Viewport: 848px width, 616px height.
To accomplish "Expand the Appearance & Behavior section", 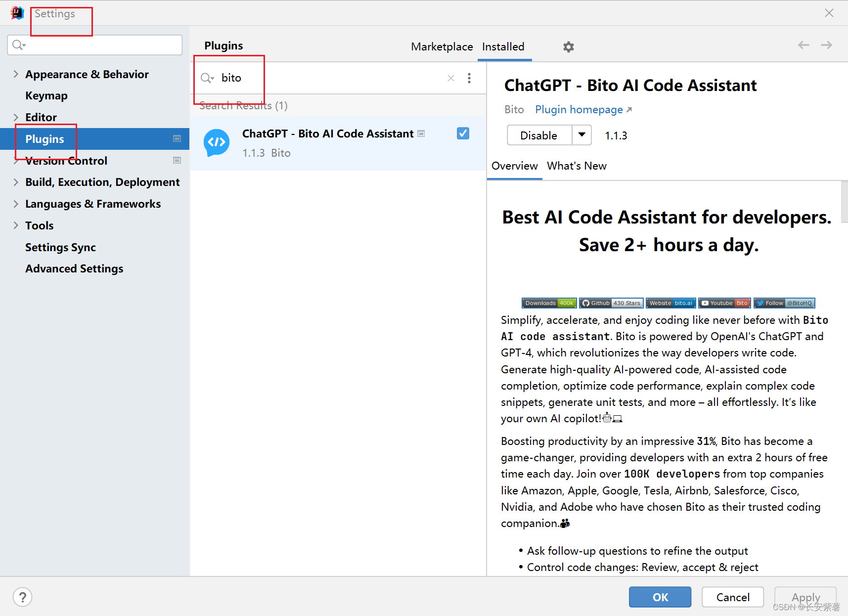I will coord(16,74).
